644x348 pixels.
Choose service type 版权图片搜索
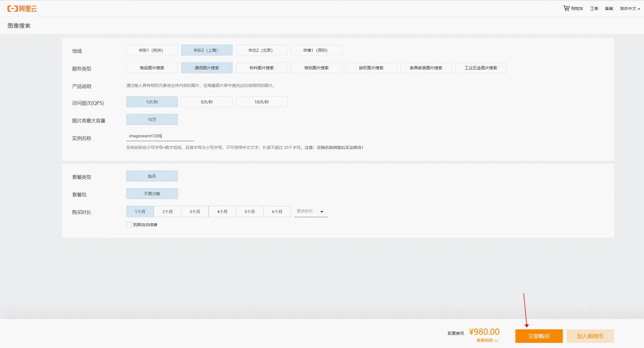pos(371,68)
